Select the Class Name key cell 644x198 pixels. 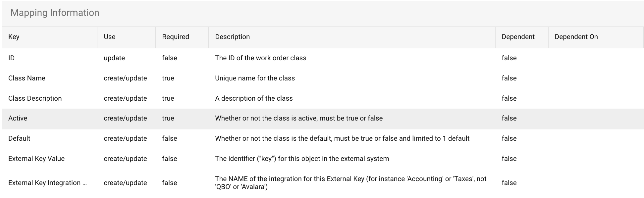(27, 78)
